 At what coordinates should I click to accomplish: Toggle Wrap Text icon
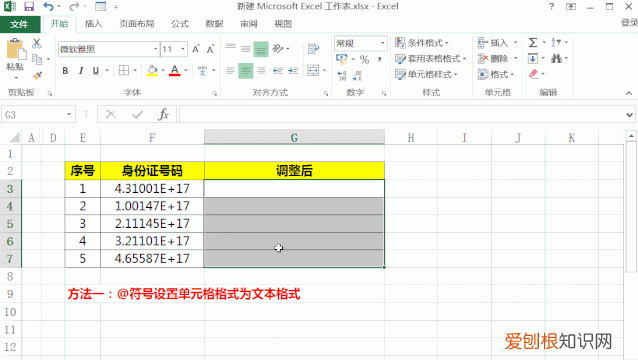point(313,49)
